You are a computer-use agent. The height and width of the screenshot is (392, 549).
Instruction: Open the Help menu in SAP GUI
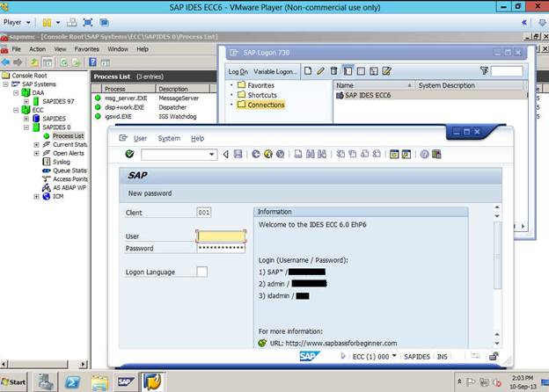[x=197, y=139]
